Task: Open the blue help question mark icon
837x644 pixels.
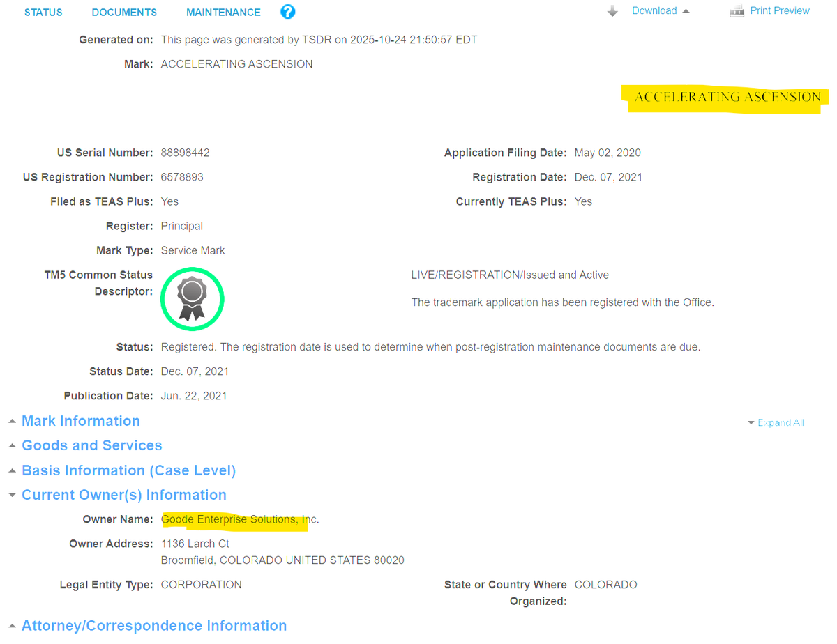Action: pyautogui.click(x=287, y=12)
